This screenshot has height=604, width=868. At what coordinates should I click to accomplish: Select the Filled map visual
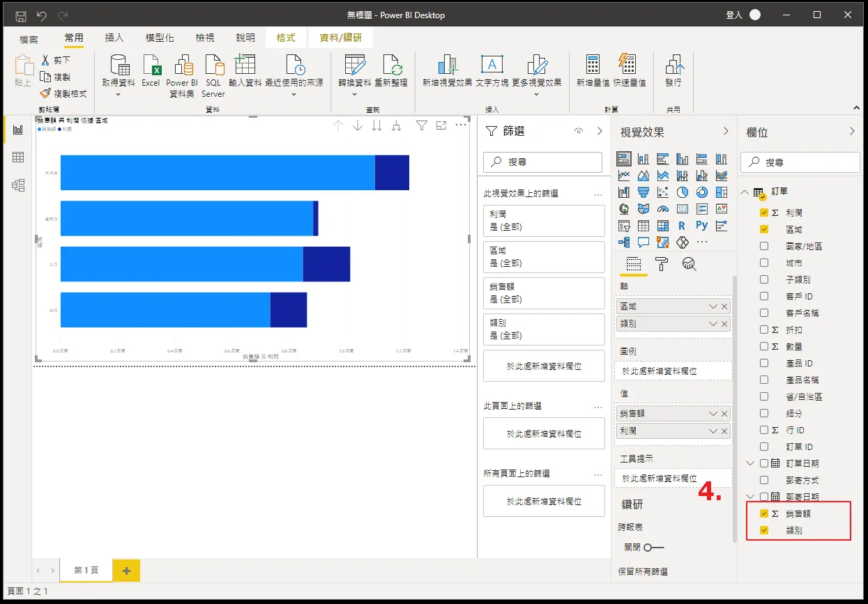pyautogui.click(x=644, y=209)
